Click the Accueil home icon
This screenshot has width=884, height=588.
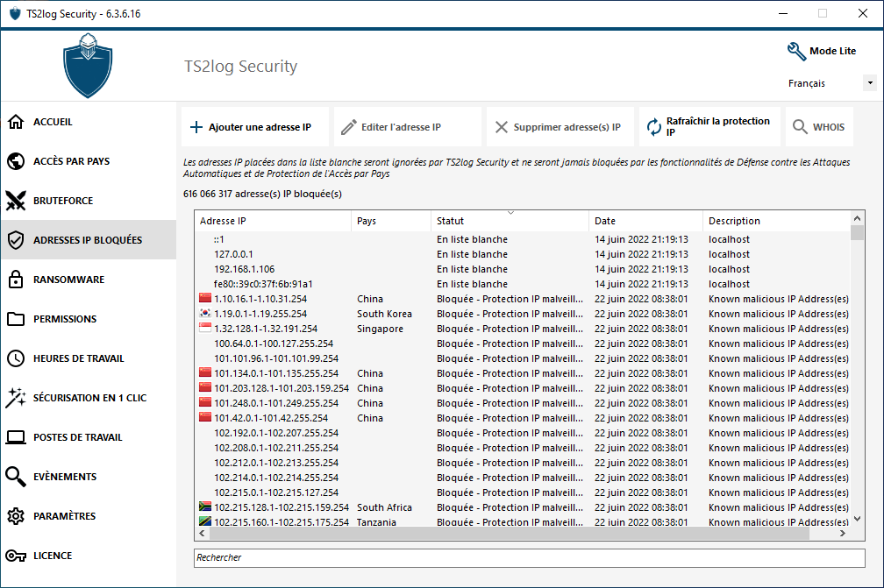[16, 122]
